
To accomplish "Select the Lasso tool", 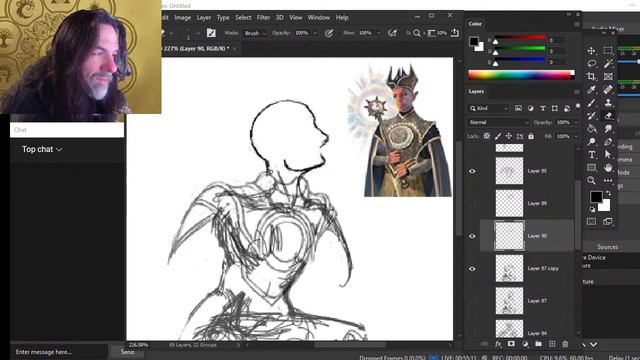I will pos(591,63).
